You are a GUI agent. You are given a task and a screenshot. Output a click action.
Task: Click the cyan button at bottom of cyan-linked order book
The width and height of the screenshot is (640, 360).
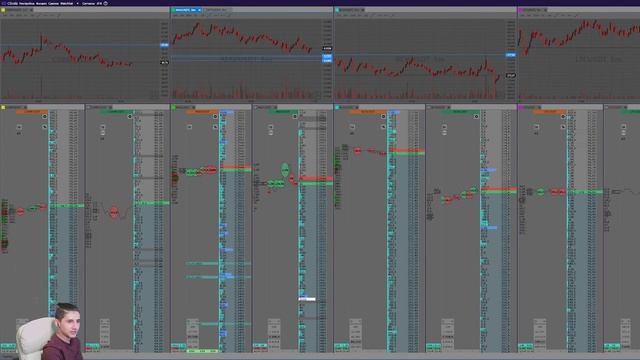click(x=342, y=346)
